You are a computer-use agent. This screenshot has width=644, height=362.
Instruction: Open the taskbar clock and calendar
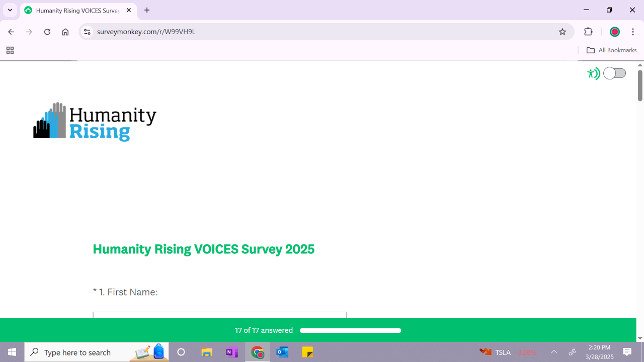click(x=599, y=352)
